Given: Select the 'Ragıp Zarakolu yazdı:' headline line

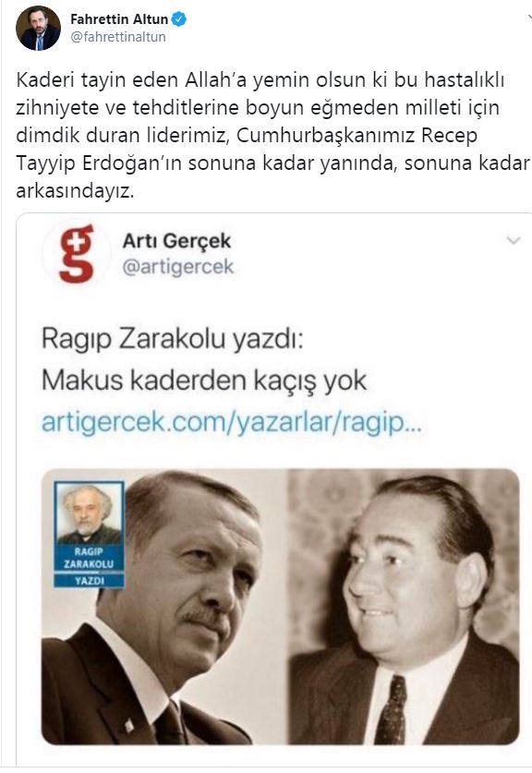Looking at the screenshot, I should (172, 339).
